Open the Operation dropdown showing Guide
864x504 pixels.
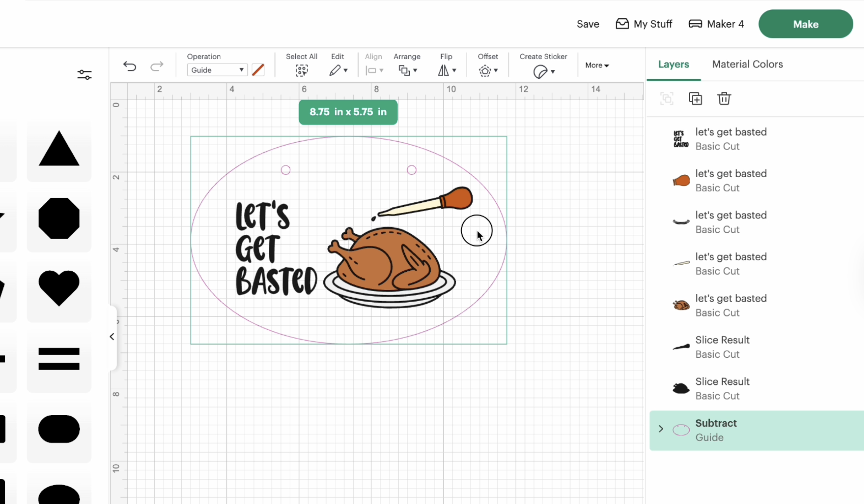coord(217,70)
